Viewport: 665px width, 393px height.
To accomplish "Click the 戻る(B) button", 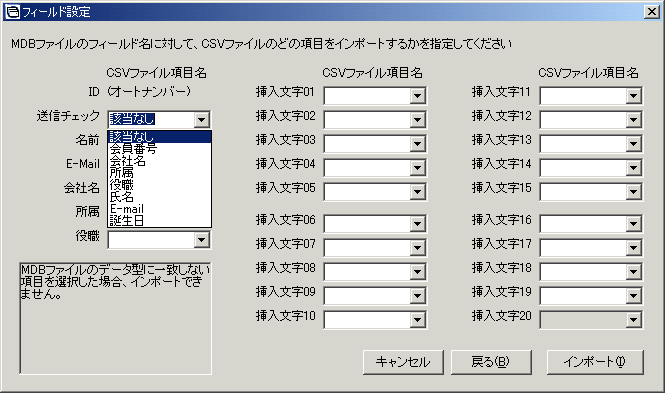I will tap(491, 362).
